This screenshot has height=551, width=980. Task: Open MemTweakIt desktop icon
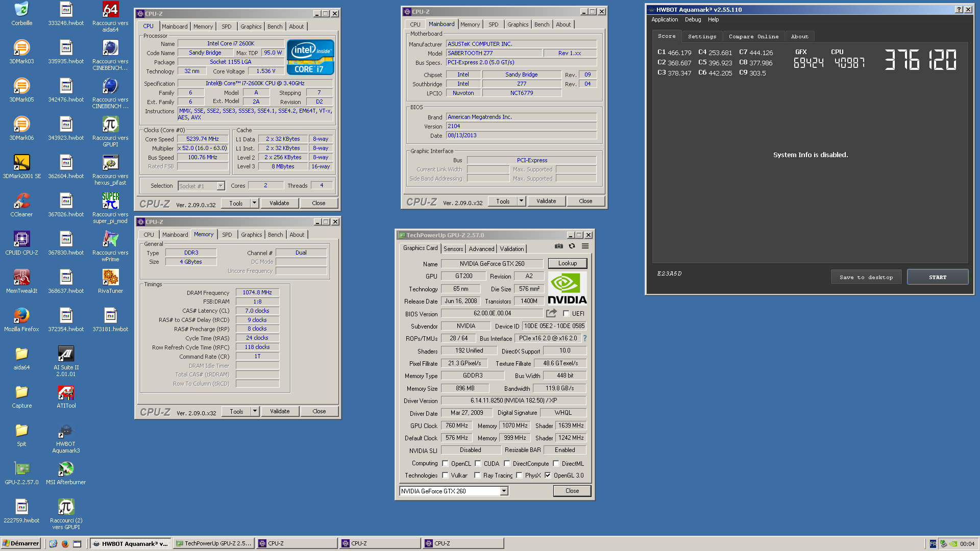[x=21, y=282]
